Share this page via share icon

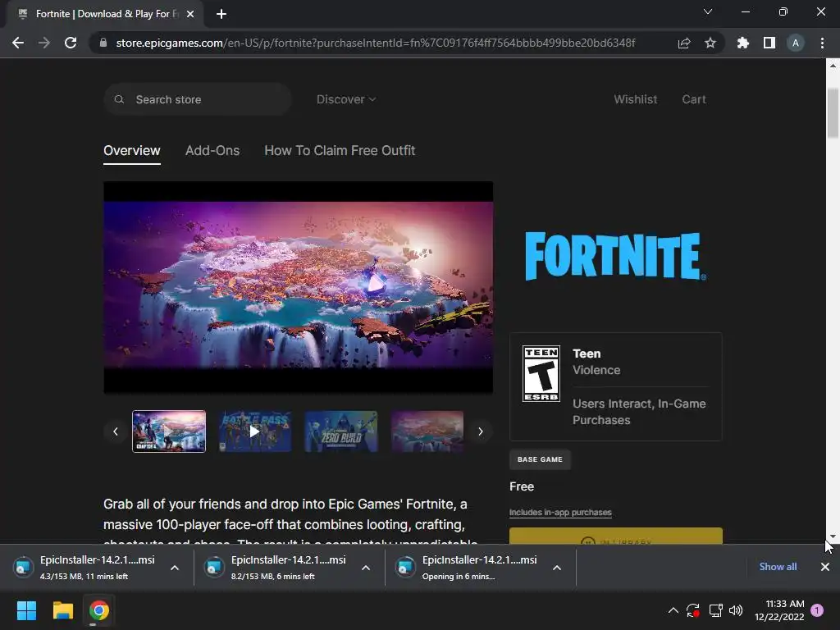(684, 43)
